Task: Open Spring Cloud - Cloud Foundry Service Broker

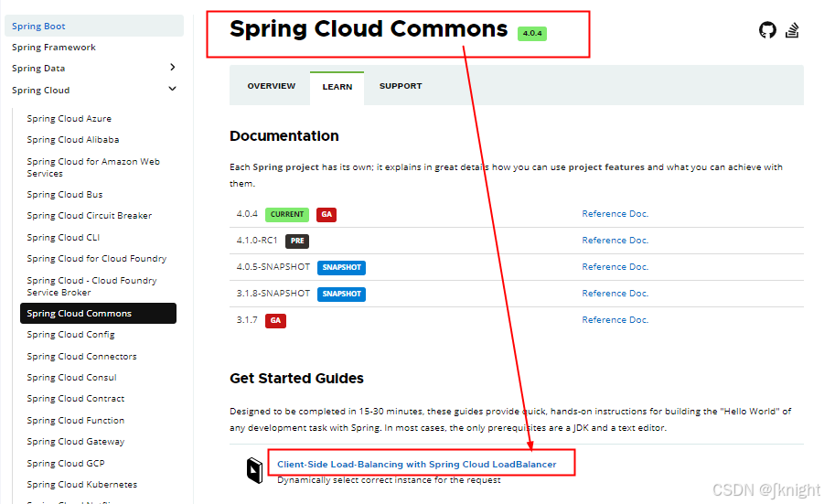Action: tap(91, 286)
